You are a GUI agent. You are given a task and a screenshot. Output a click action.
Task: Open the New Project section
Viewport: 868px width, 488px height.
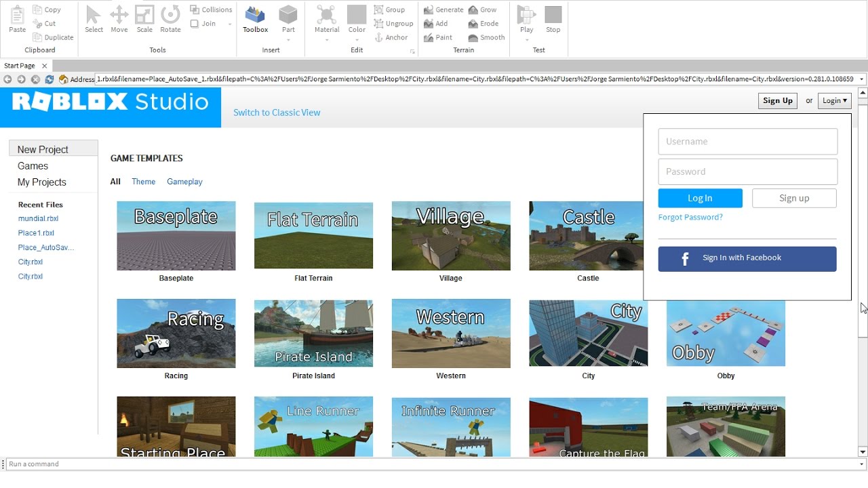click(54, 149)
